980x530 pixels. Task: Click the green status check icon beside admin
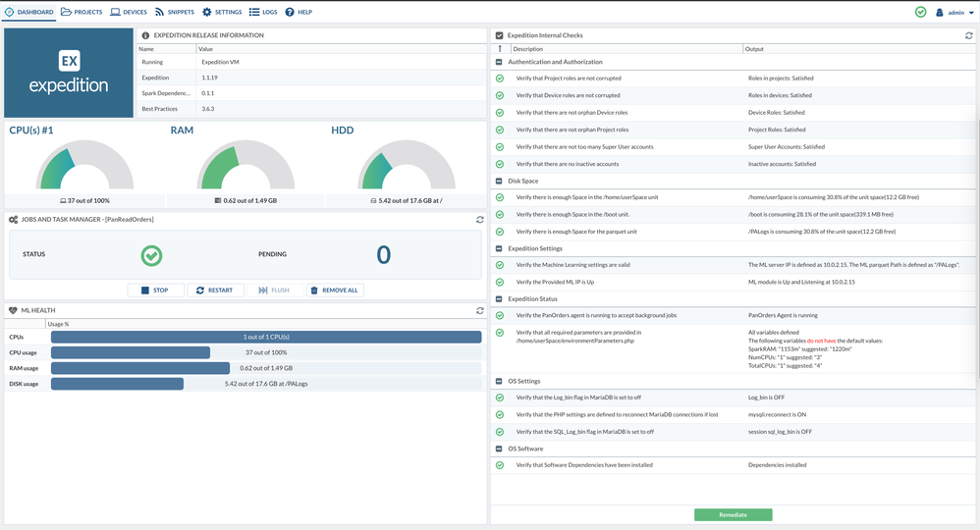[x=920, y=13]
